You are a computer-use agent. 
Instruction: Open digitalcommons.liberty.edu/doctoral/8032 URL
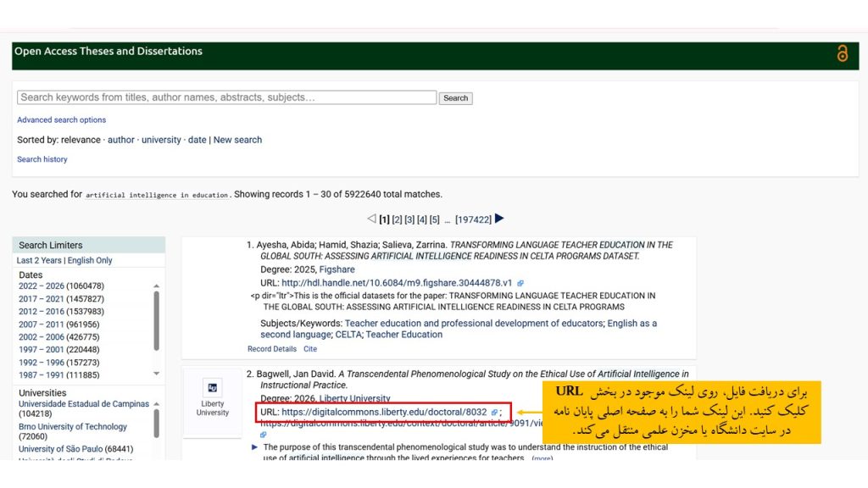(384, 413)
